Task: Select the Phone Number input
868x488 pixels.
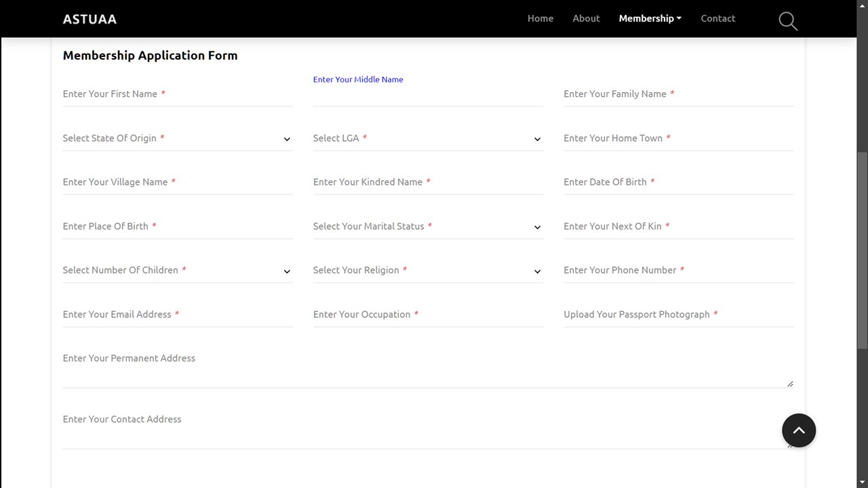Action: click(x=678, y=270)
